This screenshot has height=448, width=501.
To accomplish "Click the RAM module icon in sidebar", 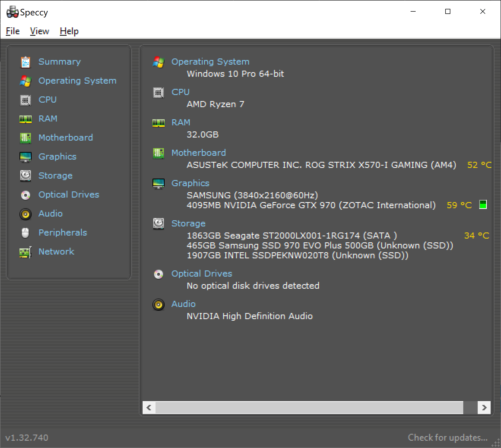I will (x=25, y=119).
